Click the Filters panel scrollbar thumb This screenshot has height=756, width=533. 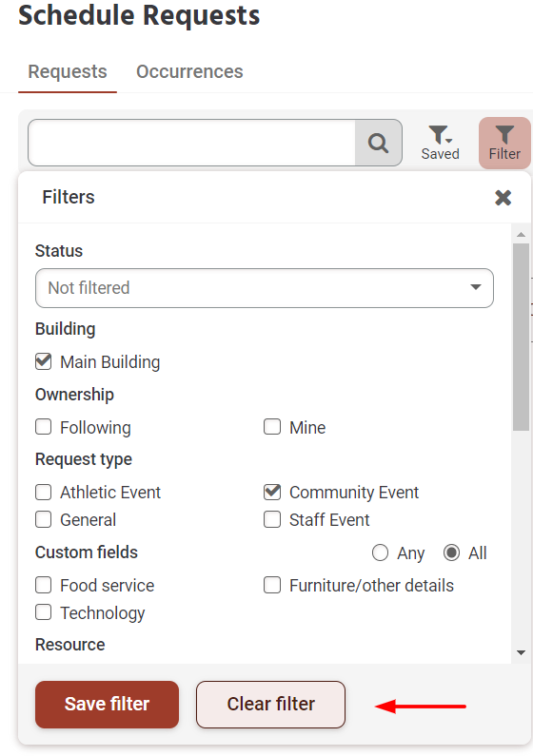pyautogui.click(x=521, y=337)
